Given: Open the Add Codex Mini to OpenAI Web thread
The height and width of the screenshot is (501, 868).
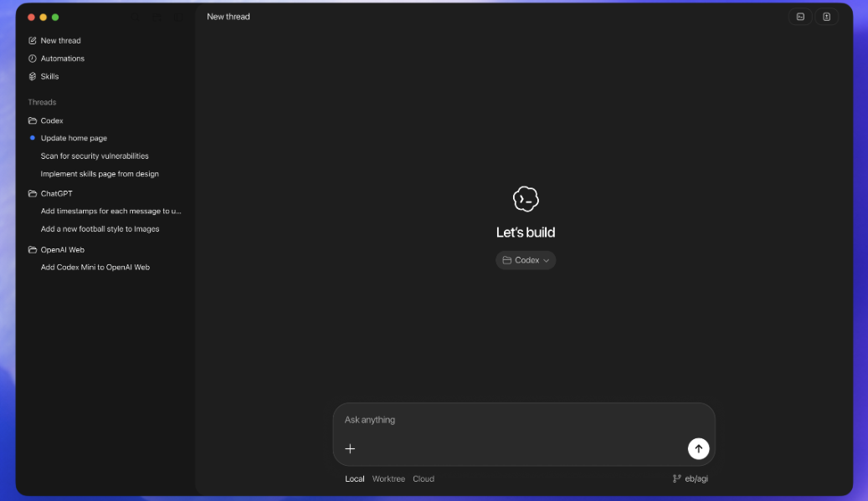Looking at the screenshot, I should coord(95,267).
